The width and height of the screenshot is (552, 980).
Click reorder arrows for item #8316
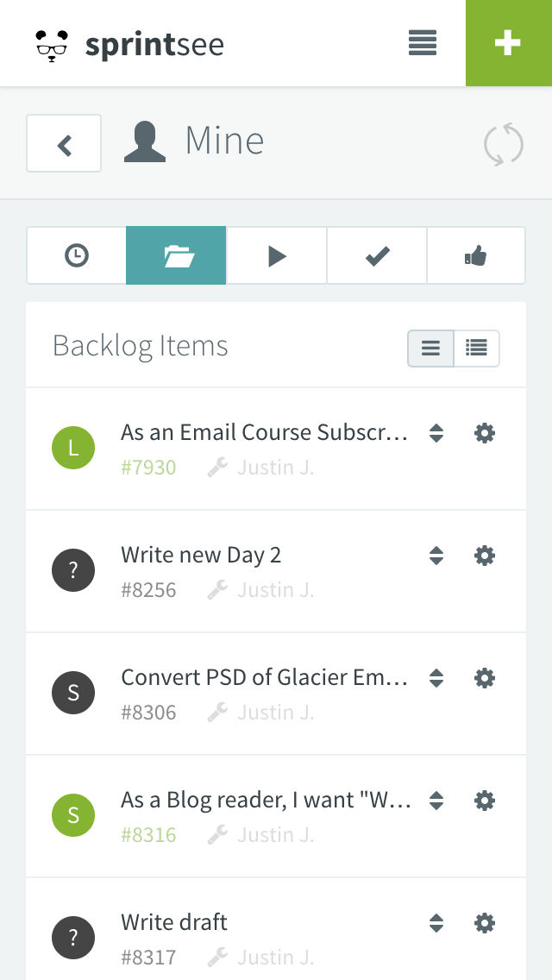[x=436, y=801]
